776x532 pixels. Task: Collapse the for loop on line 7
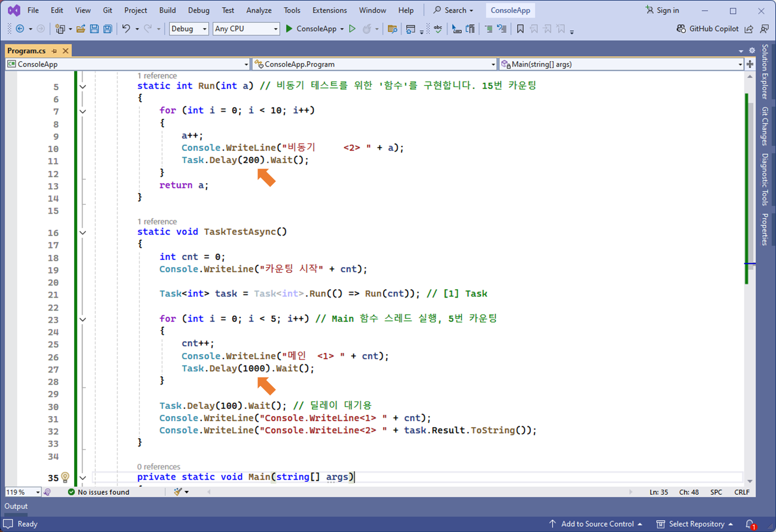point(83,112)
